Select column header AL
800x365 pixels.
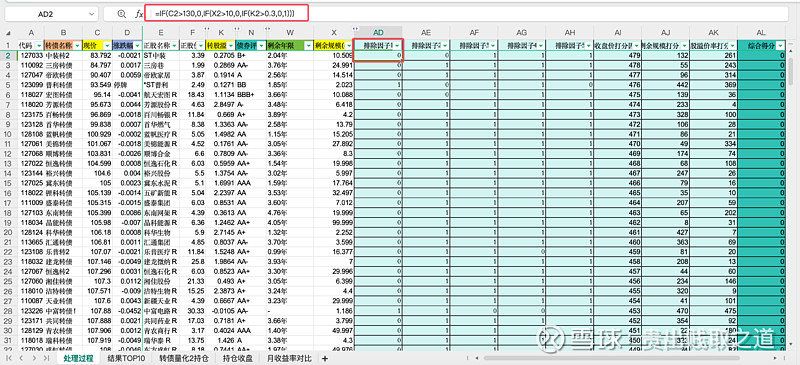761,32
